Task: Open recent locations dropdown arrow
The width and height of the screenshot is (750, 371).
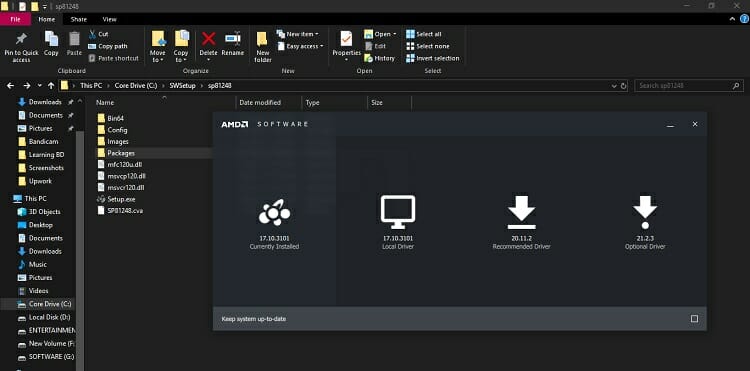Action: click(40, 86)
